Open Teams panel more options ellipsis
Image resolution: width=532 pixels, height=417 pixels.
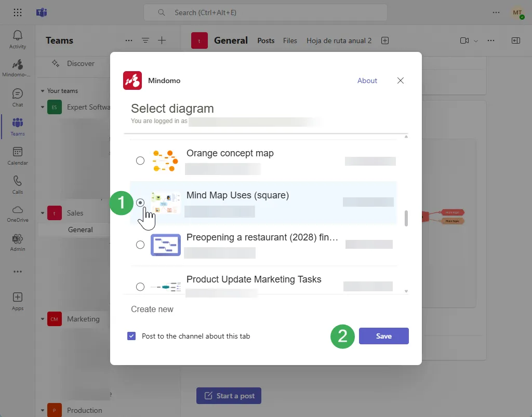point(129,41)
